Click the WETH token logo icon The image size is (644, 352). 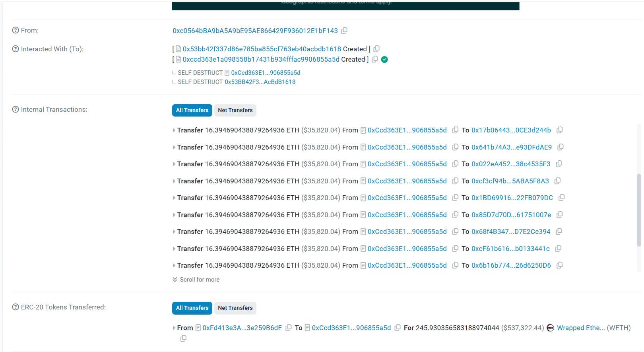point(550,328)
